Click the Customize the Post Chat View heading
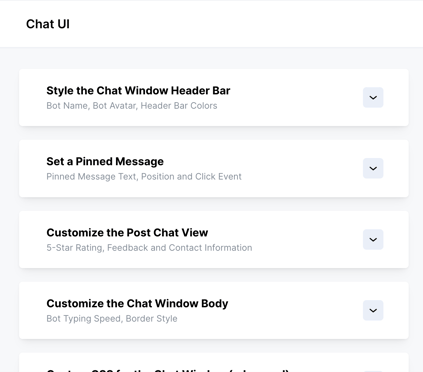423x372 pixels. pos(127,233)
